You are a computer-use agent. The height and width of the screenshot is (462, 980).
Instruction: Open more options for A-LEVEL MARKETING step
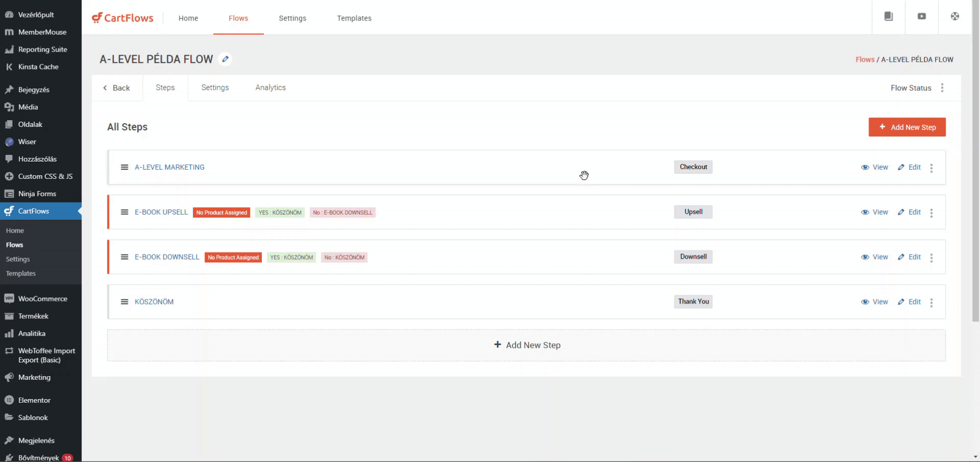[931, 168]
